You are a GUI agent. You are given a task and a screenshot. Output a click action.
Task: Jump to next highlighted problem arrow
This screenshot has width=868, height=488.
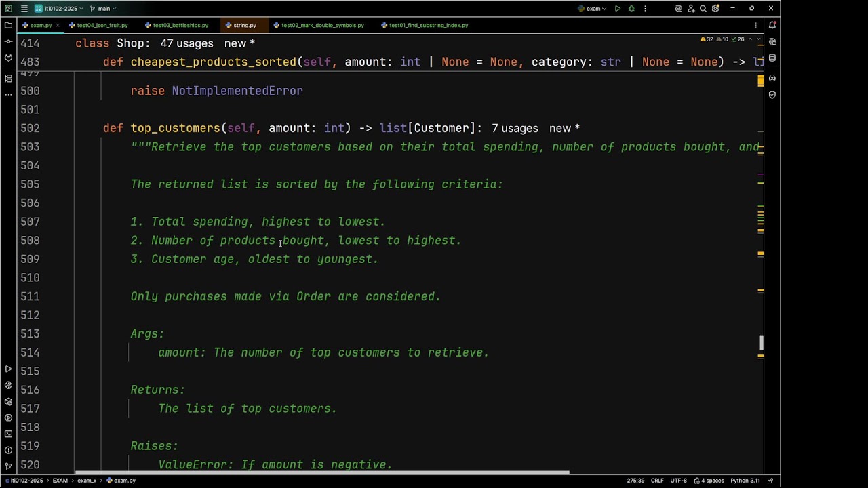(759, 39)
